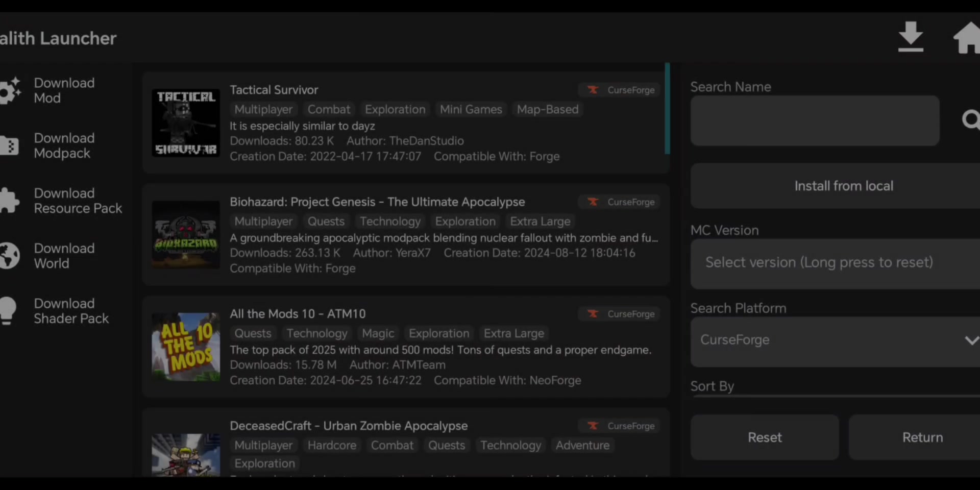Click the magnifier search icon
Image resolution: width=980 pixels, height=490 pixels.
971,120
